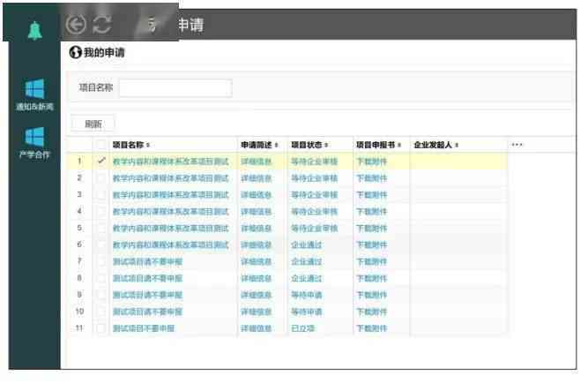
Task: Focus the 项目名称 search field
Action: [x=175, y=88]
